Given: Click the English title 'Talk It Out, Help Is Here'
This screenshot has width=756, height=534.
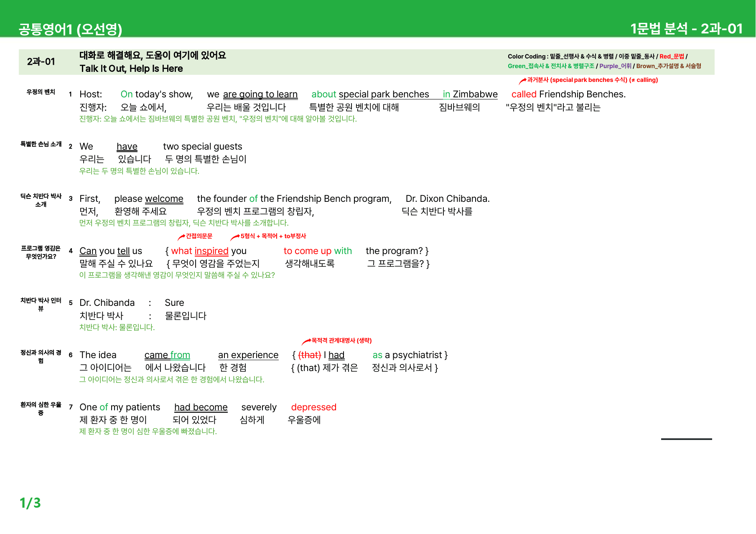Looking at the screenshot, I should coord(131,69).
